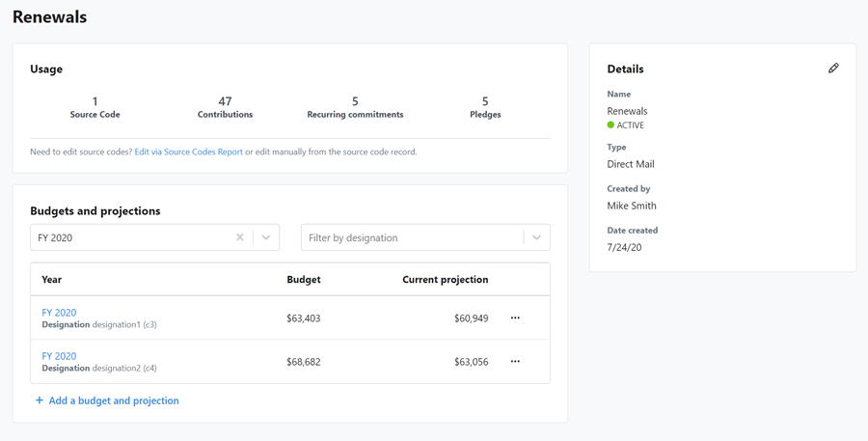The height and width of the screenshot is (441, 868).
Task: Click the Year column header
Action: pyautogui.click(x=51, y=279)
